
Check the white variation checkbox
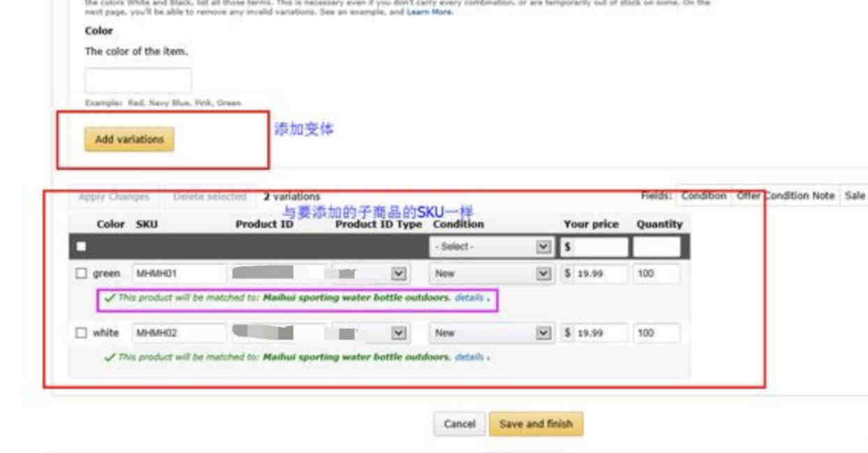pos(81,333)
